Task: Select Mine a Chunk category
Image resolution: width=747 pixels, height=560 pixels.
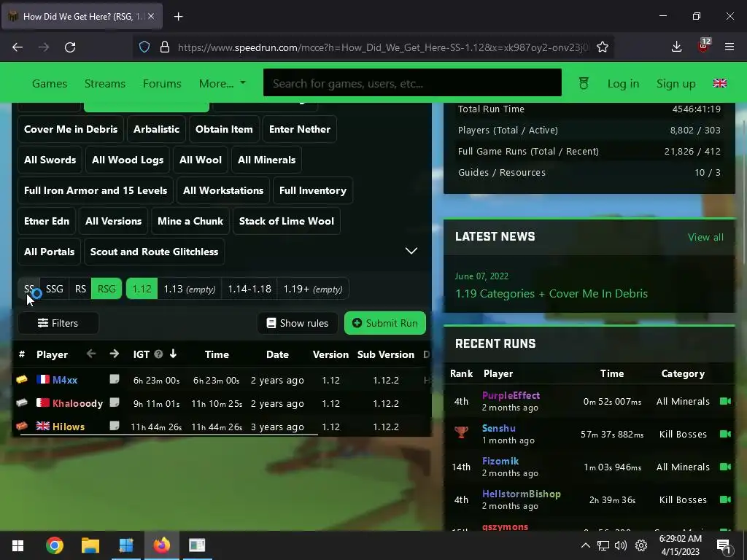Action: [190, 221]
